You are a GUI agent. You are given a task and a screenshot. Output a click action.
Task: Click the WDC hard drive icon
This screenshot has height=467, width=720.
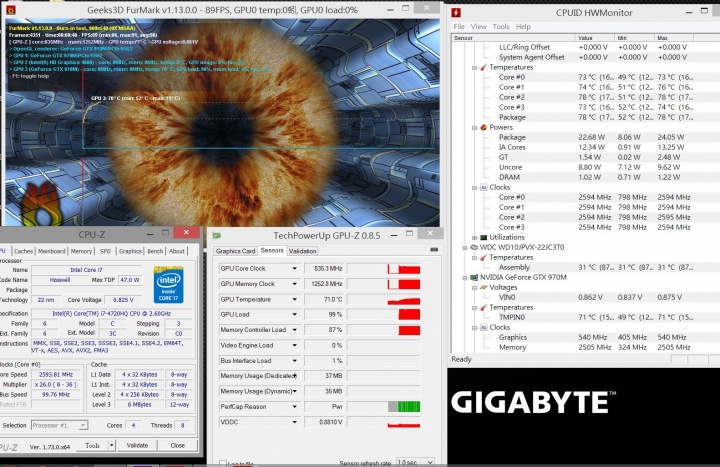(x=474, y=248)
